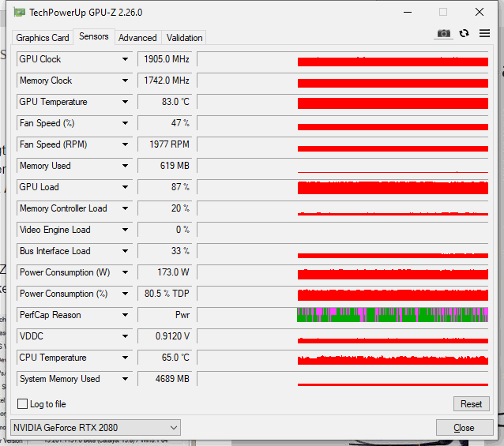Click the Pwr PerfCap Reason value
Screen dimensions: 504x446
165,315
